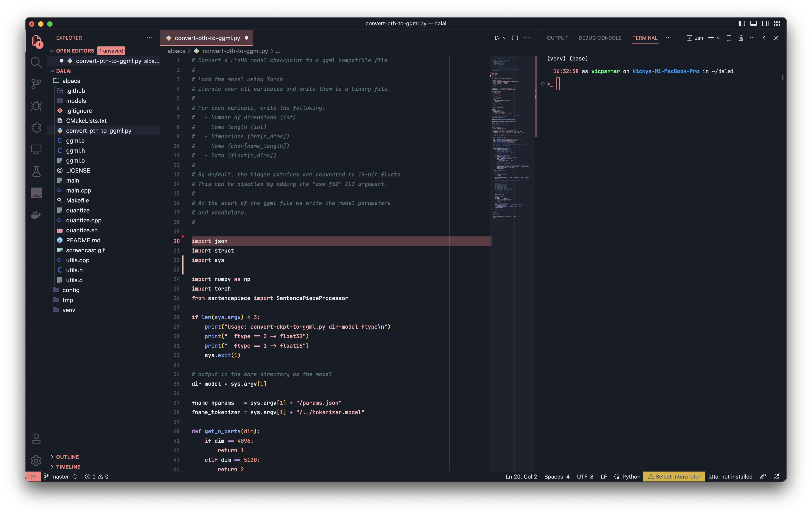Expand the TIMELINE section
Viewport: 812px width, 515px height.
pos(68,467)
